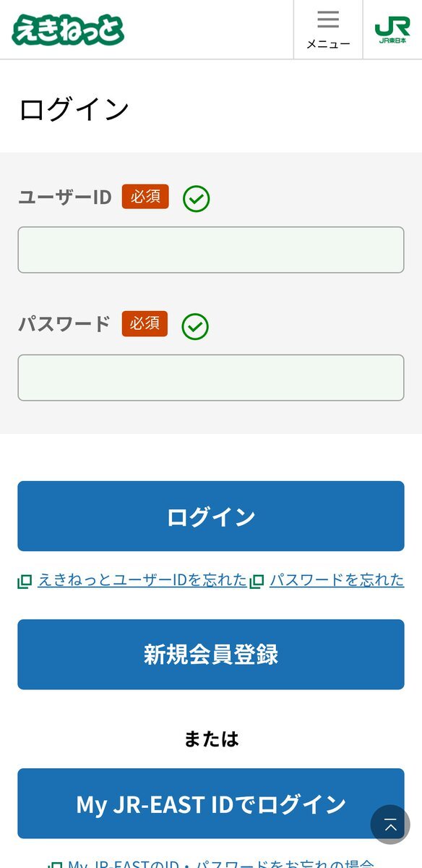The width and height of the screenshot is (422, 868).
Task: Focus the ユーザーID input field
Action: pos(211,250)
